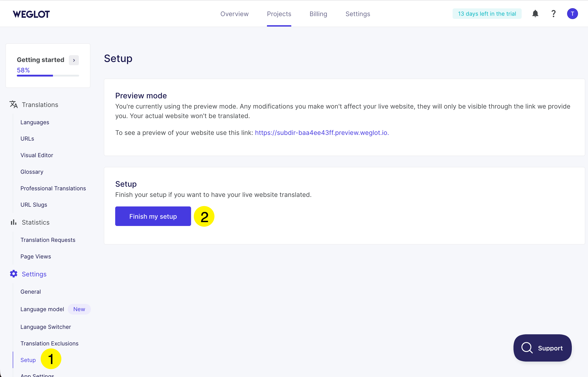This screenshot has width=588, height=377.
Task: Open Language model settings item
Action: 42,309
